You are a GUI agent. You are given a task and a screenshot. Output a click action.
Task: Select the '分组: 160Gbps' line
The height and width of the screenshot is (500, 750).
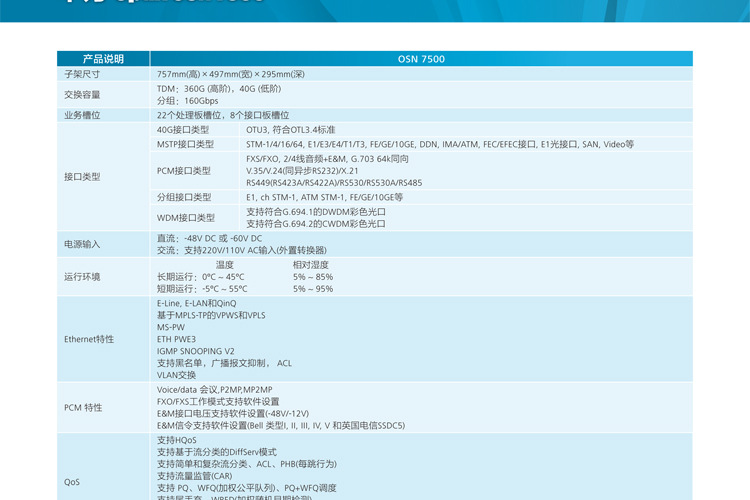[188, 101]
